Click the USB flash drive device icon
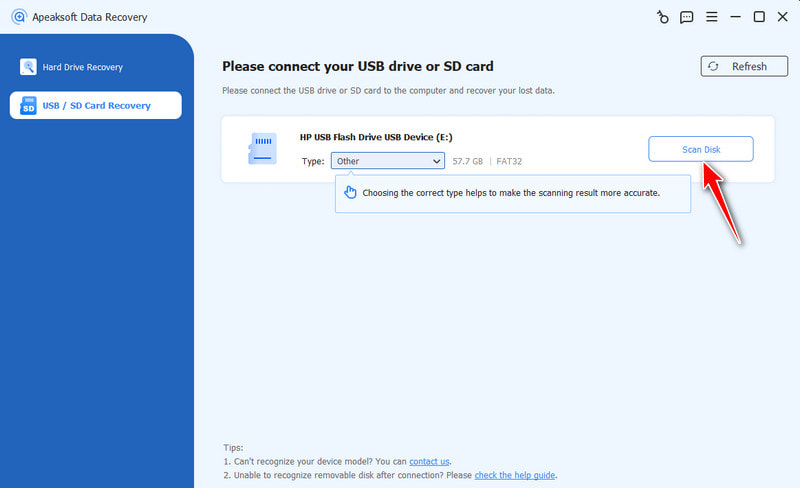This screenshot has height=488, width=800. coord(263,149)
